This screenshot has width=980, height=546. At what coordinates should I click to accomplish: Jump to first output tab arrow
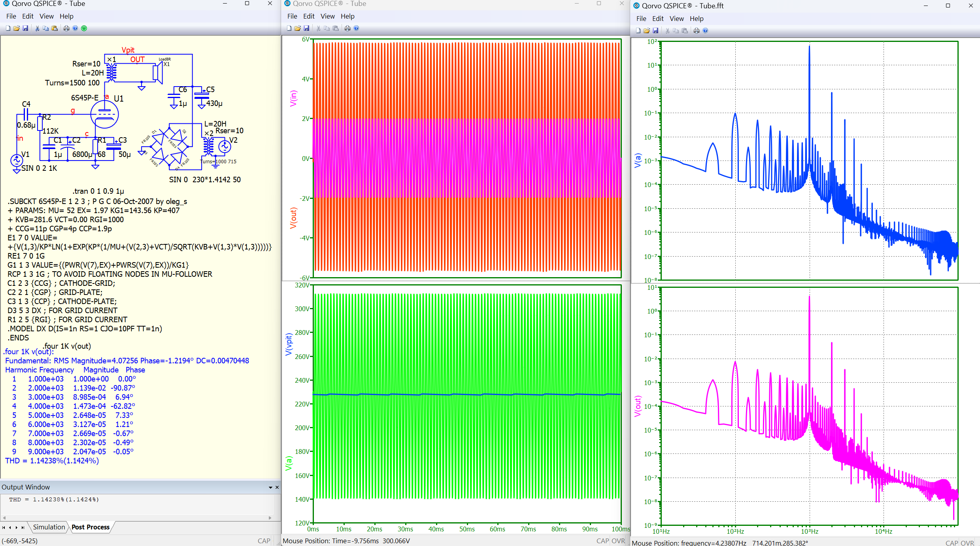(4, 527)
